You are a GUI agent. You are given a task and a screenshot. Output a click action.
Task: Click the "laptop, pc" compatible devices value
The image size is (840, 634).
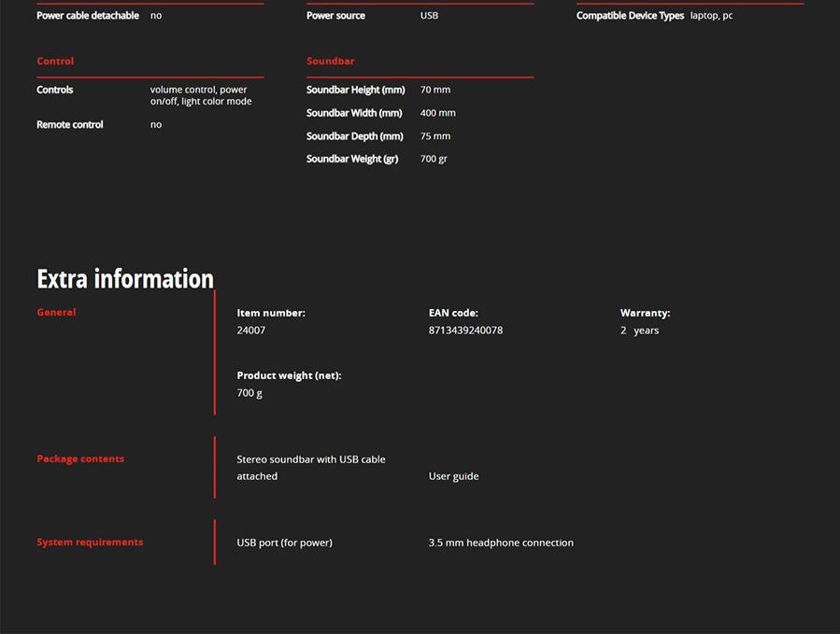pos(711,16)
